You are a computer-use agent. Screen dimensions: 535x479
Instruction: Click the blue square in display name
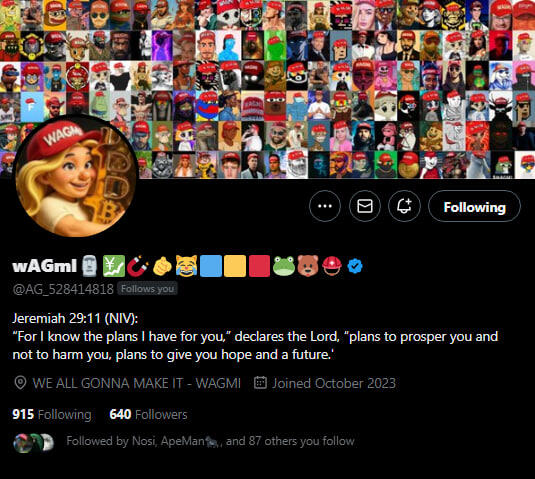pyautogui.click(x=211, y=266)
